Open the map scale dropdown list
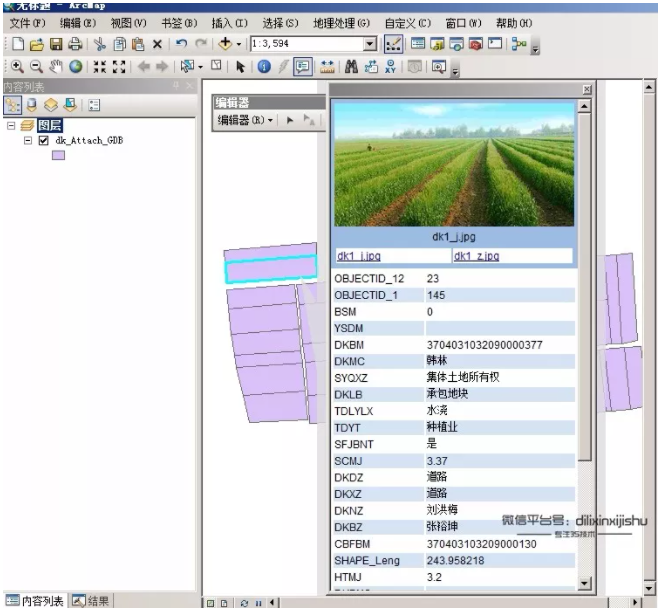Image resolution: width=661 pixels, height=611 pixels. (370, 43)
